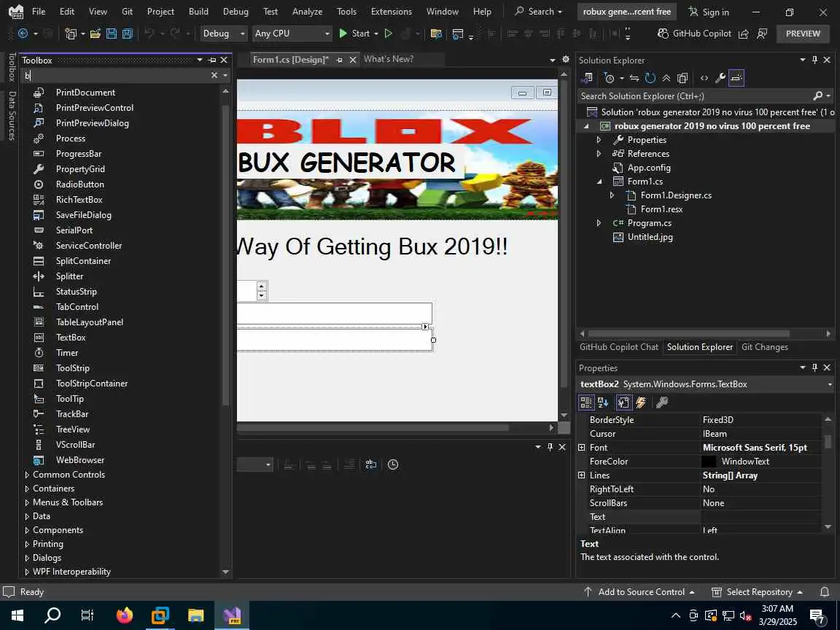Open the Any CPU platform dropdown

tap(292, 34)
